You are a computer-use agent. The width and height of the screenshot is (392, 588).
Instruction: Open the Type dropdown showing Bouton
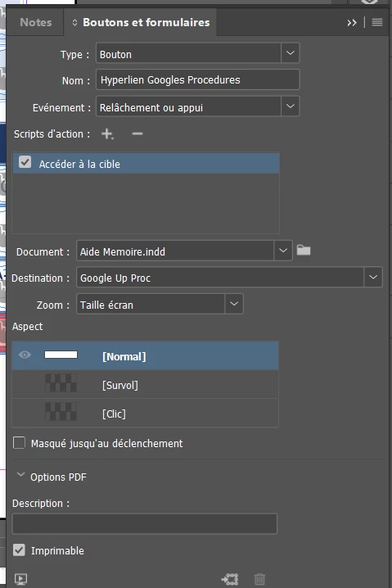point(197,53)
